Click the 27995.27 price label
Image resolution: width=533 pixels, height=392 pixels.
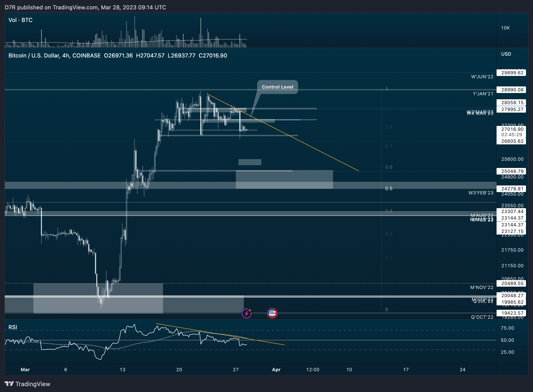point(511,109)
